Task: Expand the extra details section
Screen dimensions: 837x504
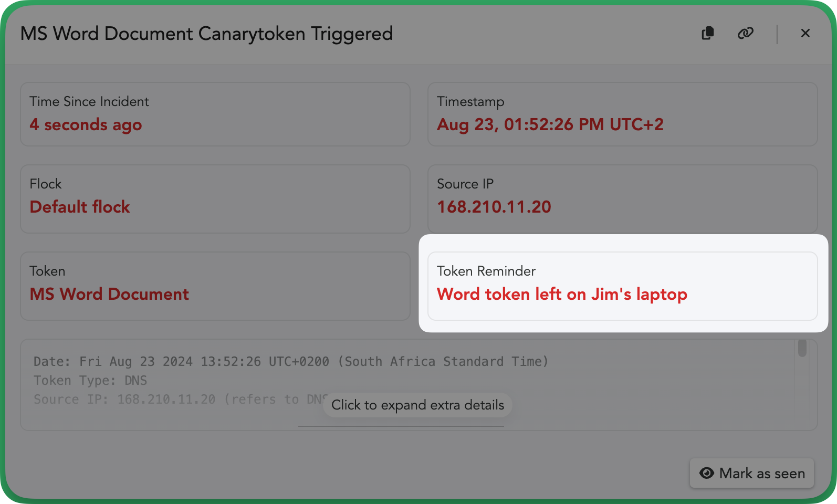Action: coord(417,405)
